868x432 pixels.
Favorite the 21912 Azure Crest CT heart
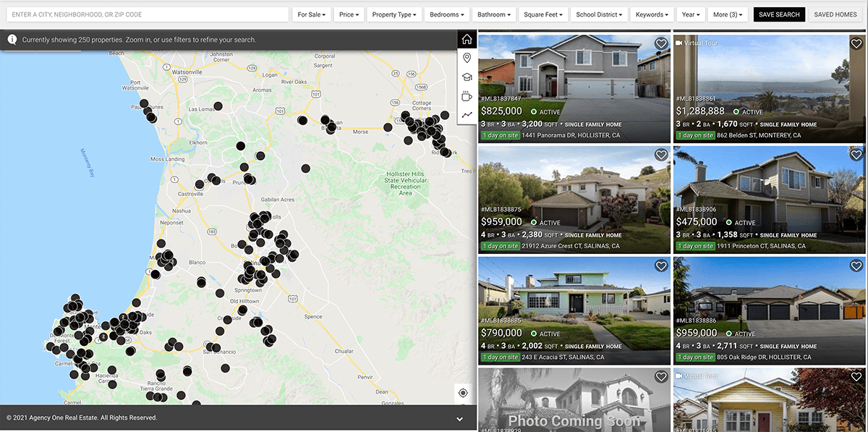pyautogui.click(x=661, y=156)
